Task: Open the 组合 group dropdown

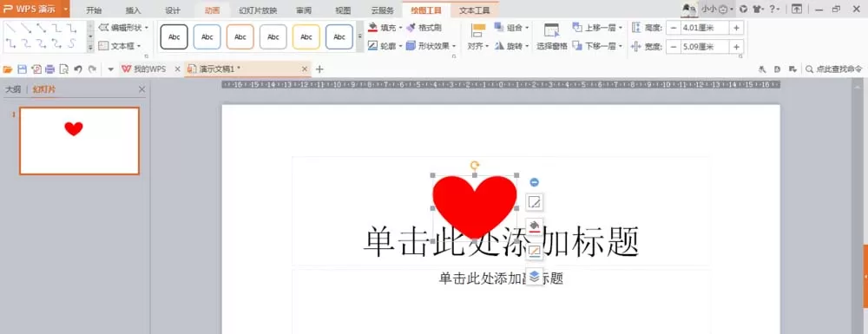Action: tap(511, 28)
